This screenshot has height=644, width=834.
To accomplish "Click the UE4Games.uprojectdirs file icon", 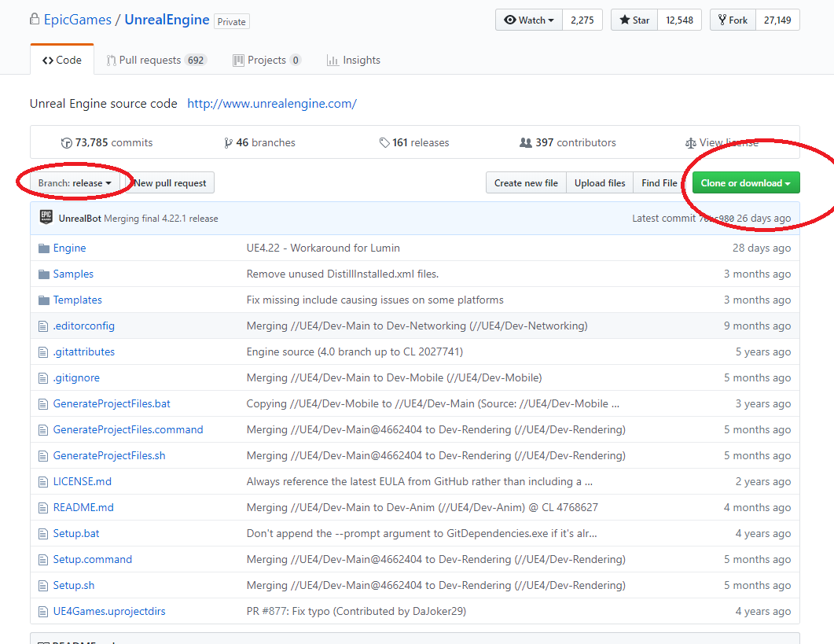I will 43,612.
